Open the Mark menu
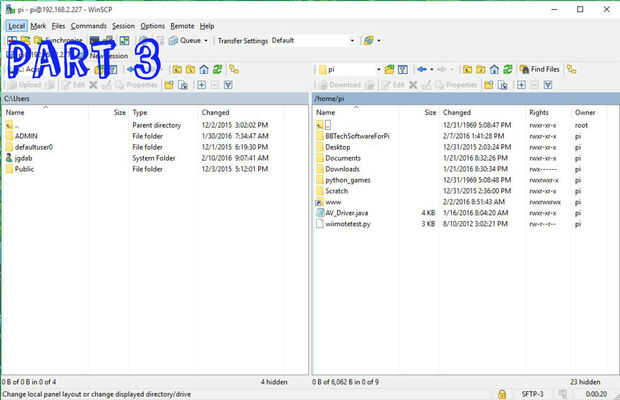 click(x=38, y=26)
